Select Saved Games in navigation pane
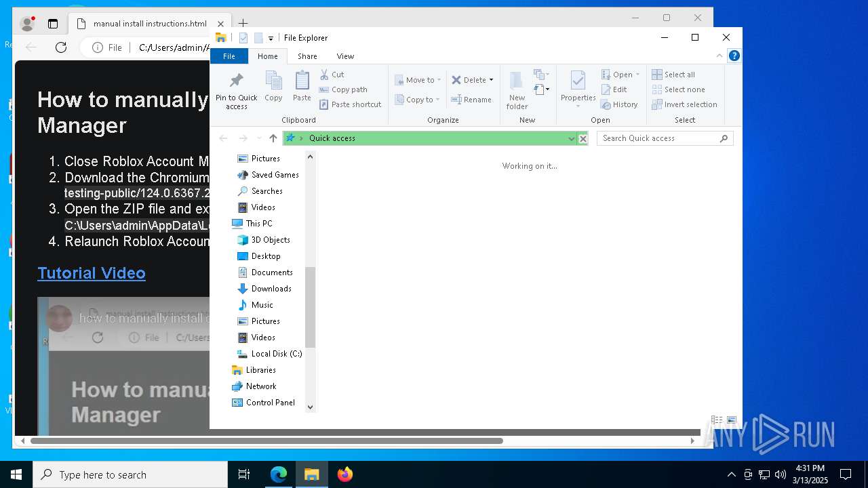This screenshot has height=488, width=868. click(x=268, y=175)
